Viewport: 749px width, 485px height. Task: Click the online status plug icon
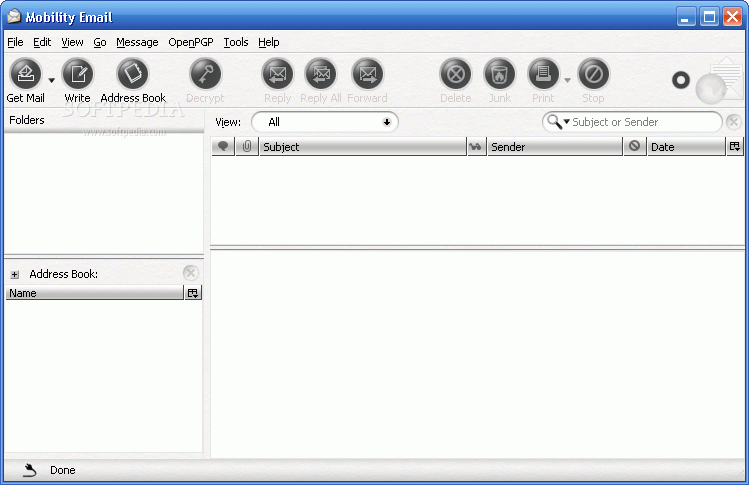[30, 470]
